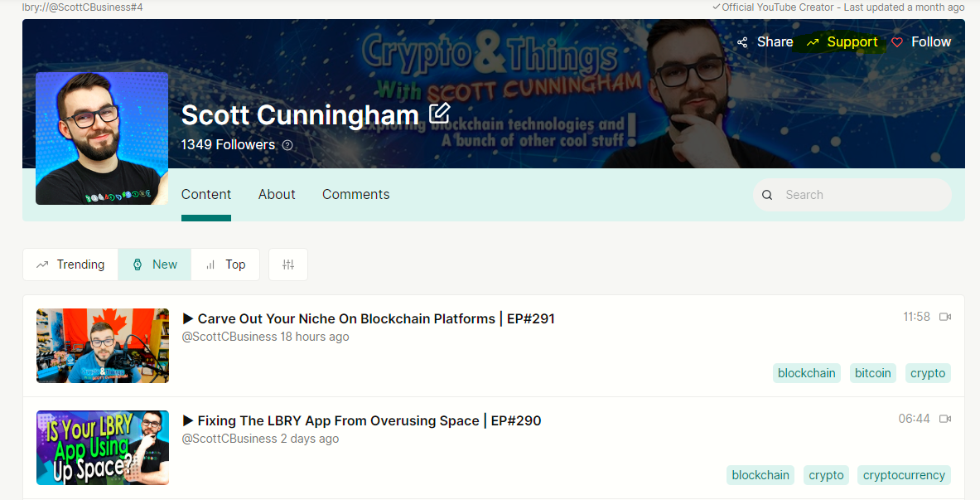
Task: Click the checkmark beside Official YouTube Creator
Action: 716,7
